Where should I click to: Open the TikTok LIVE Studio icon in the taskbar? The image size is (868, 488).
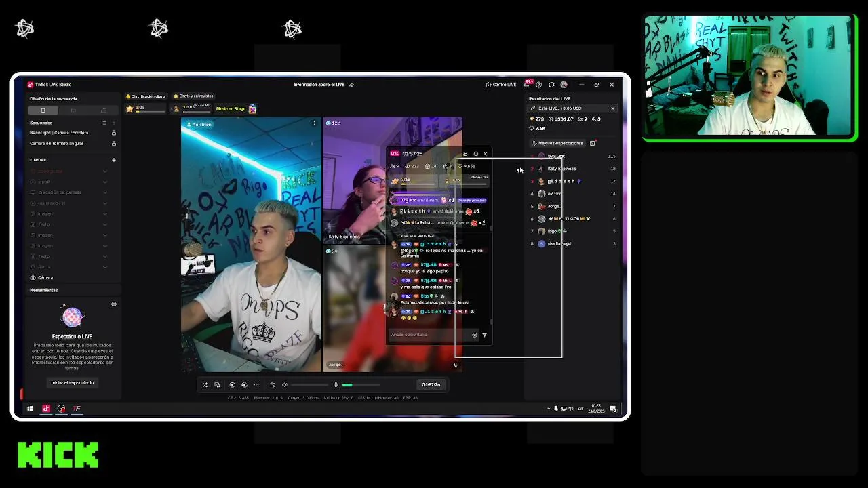click(x=45, y=409)
